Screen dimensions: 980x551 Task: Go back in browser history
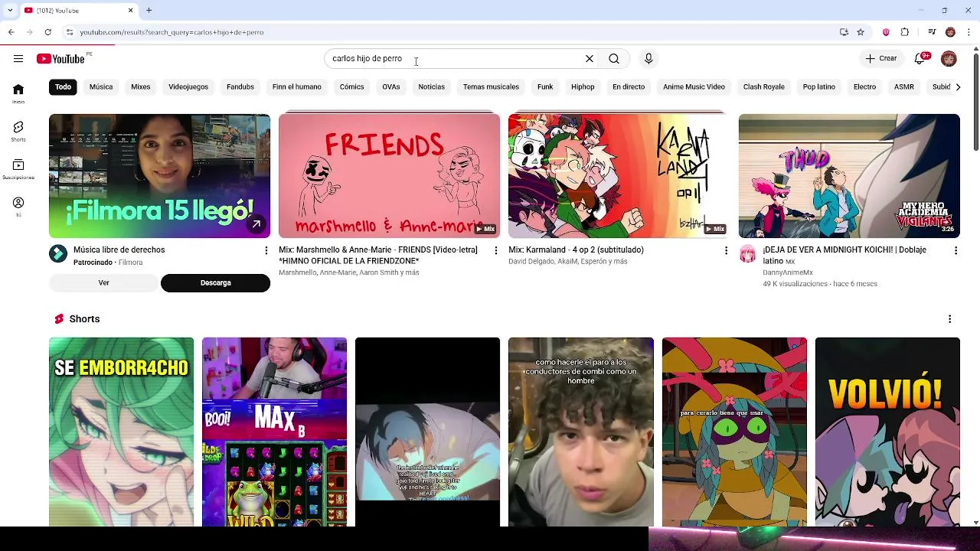[x=11, y=32]
